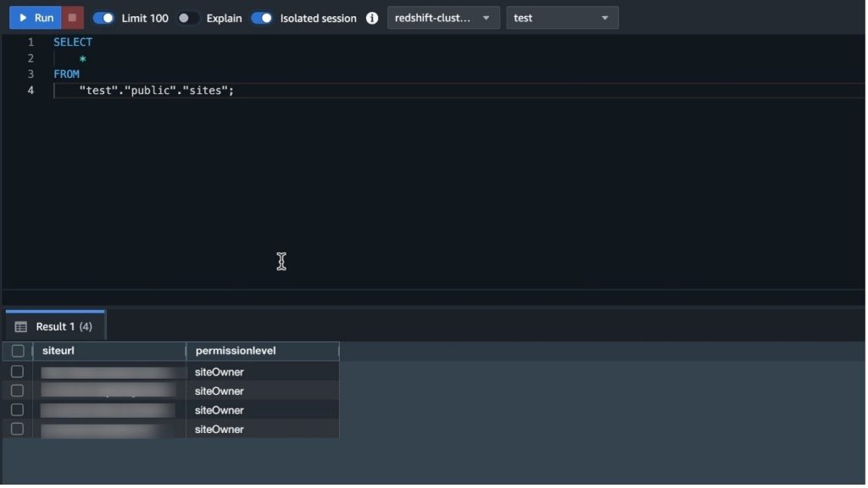Click the siteurl column header
This screenshot has height=488, width=868.
[x=59, y=350]
